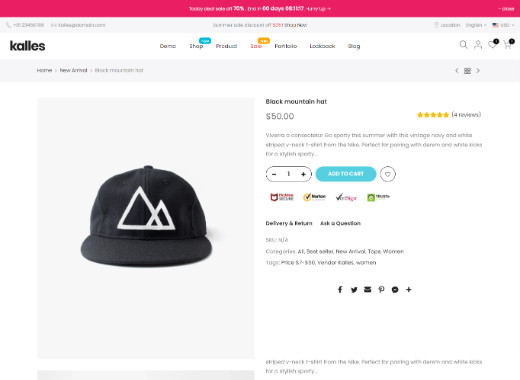
Task: Open the shopping cart icon
Action: [508, 44]
